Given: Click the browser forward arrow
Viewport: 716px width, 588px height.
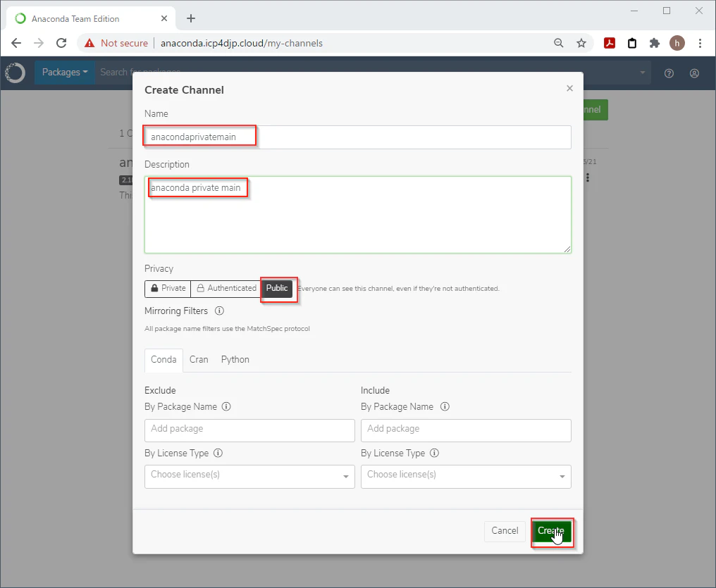Looking at the screenshot, I should [39, 43].
